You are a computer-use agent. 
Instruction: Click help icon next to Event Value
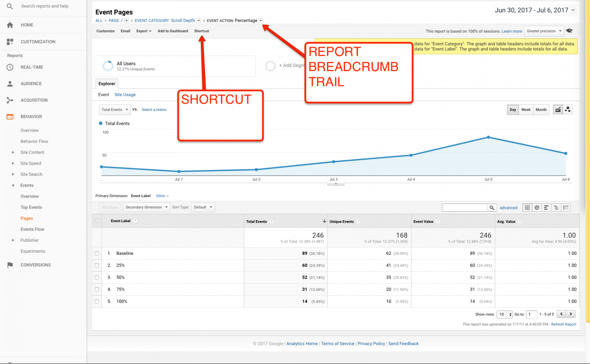click(x=438, y=221)
